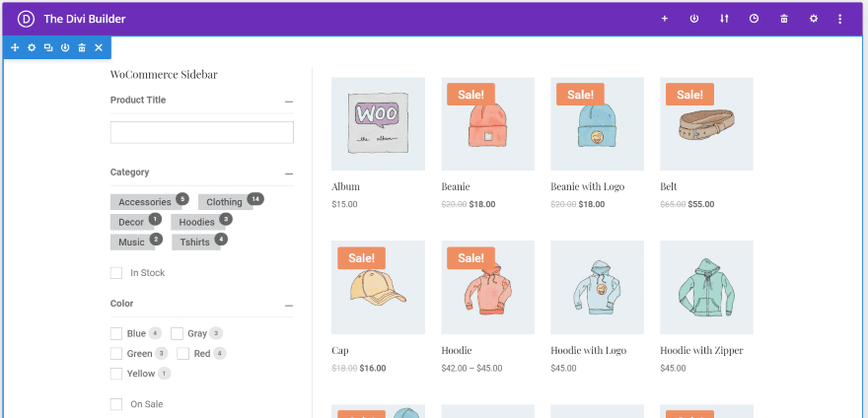Open the header's three-dot menu
Screen dimensions: 868x418
point(840,19)
